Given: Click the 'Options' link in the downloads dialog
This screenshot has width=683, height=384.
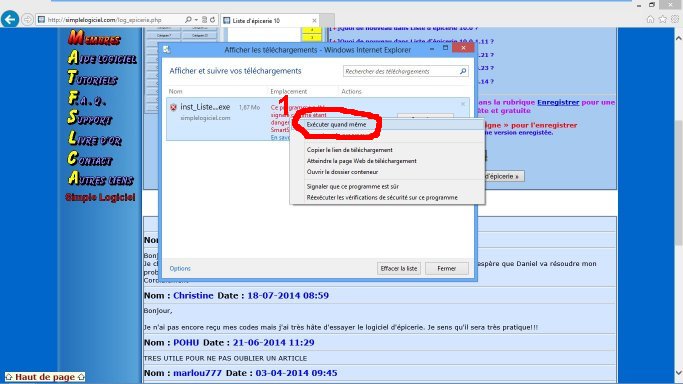Looking at the screenshot, I should coord(180,269).
